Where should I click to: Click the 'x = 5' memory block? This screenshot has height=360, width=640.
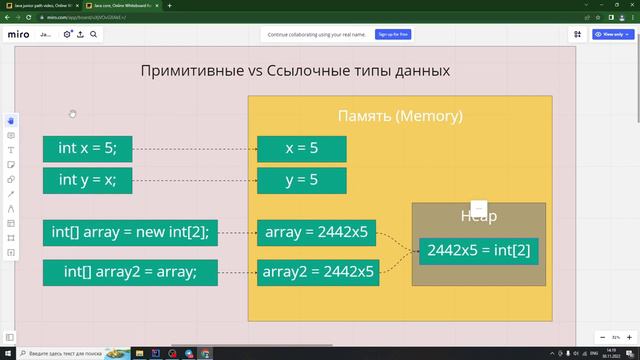302,149
